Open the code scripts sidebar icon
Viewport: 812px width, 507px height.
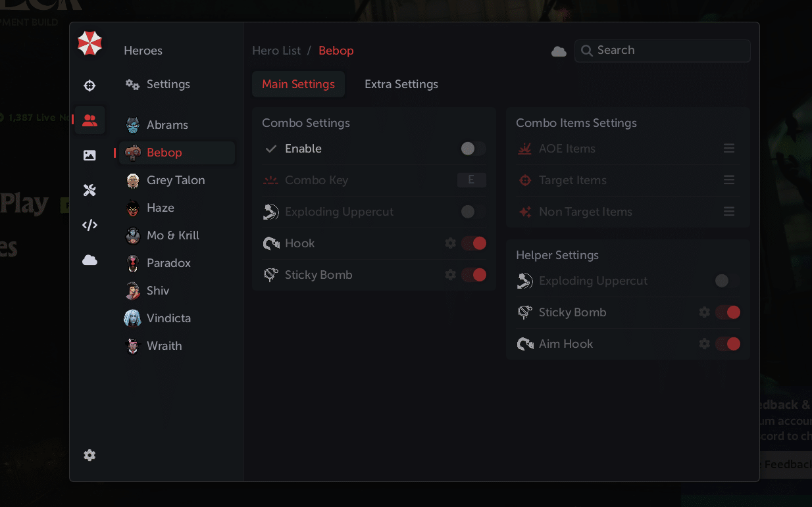(x=89, y=225)
